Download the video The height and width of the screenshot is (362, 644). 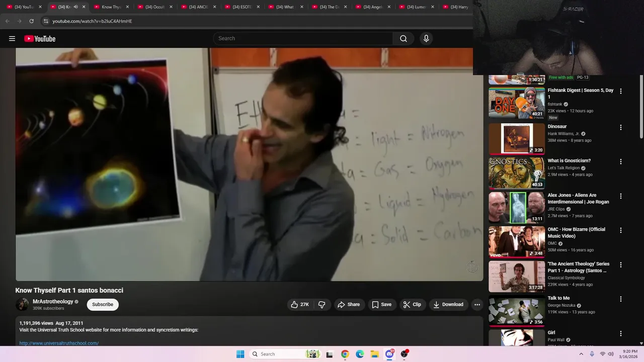pos(448,305)
